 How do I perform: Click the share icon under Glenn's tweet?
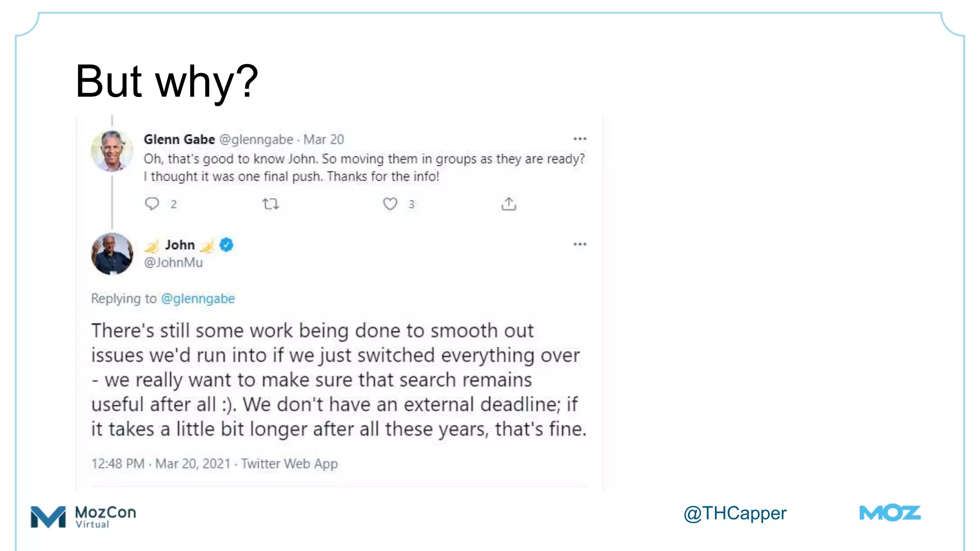pos(509,204)
